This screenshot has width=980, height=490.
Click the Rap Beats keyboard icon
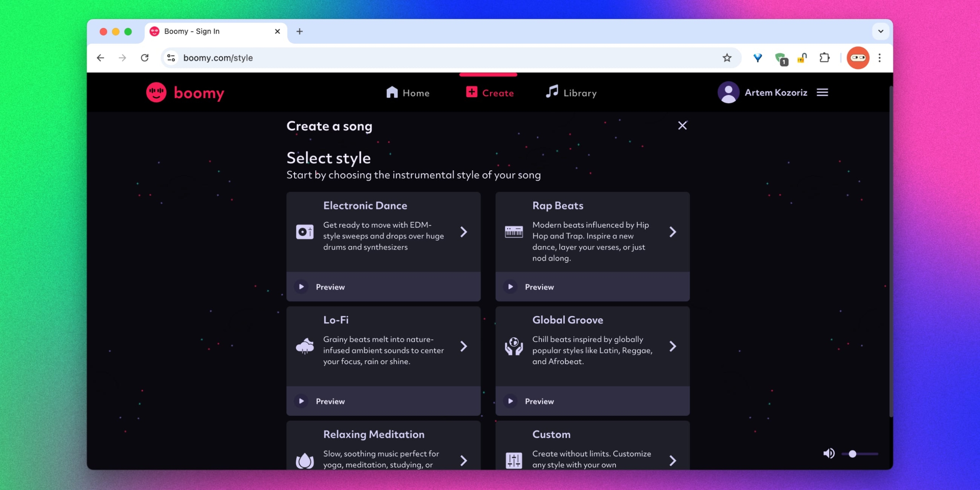(514, 232)
